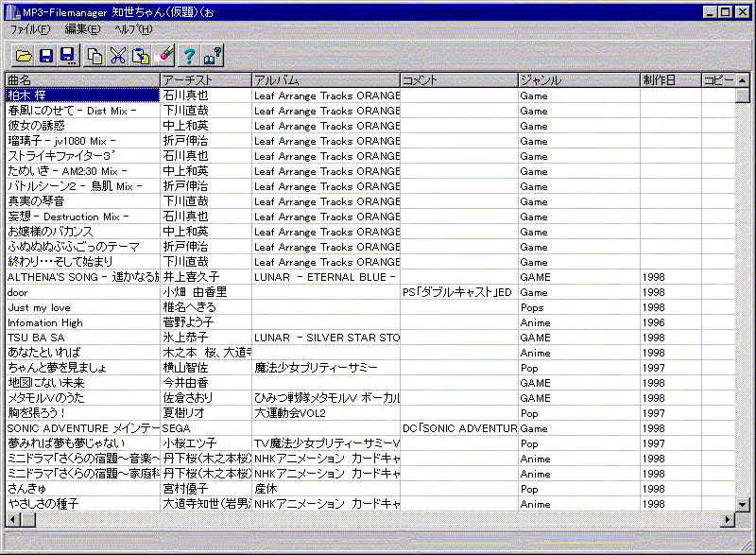This screenshot has height=555, width=756.
Task: Click the vertical scrollbar down arrow
Action: tap(743, 505)
